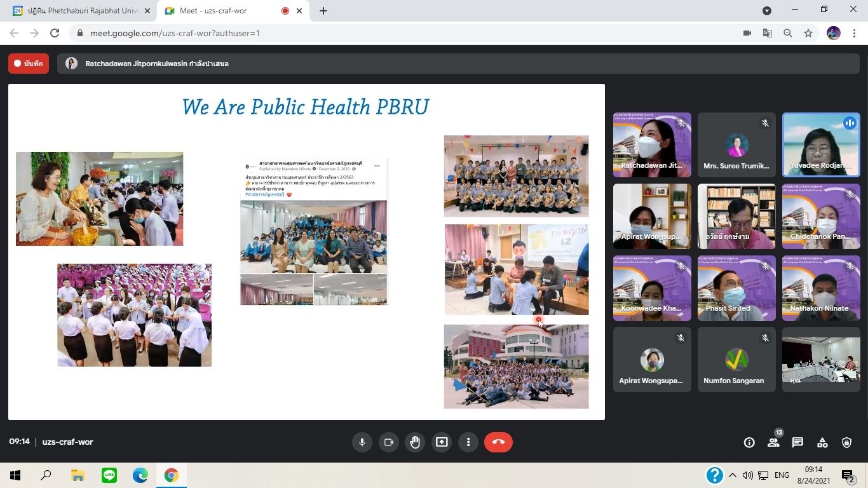Open the chat messages panel
Screen dimensions: 868x488
[x=797, y=443]
